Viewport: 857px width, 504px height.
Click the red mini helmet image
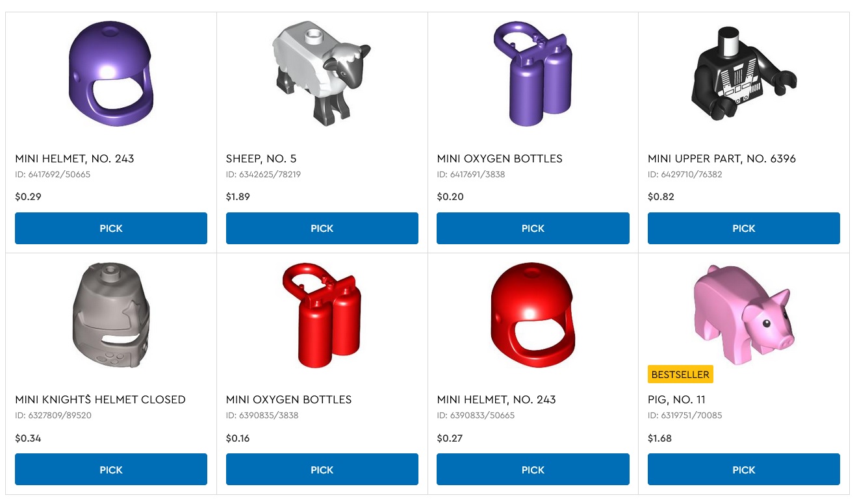[x=533, y=316]
